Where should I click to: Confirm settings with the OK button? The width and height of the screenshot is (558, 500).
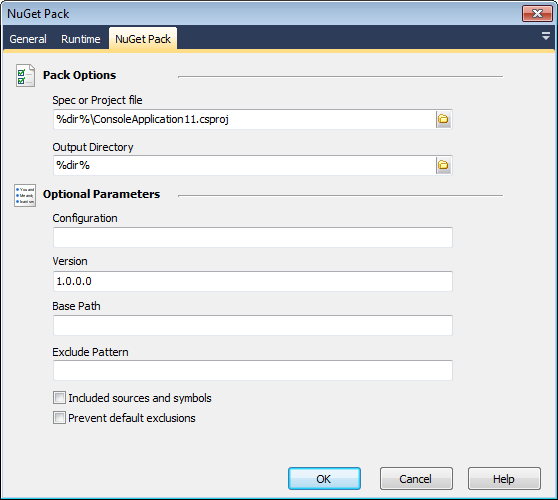pos(324,479)
